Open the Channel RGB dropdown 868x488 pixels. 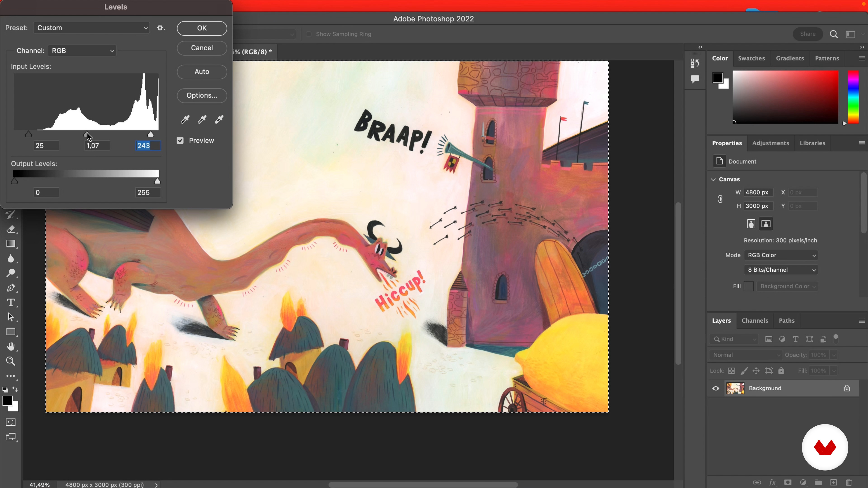[82, 51]
